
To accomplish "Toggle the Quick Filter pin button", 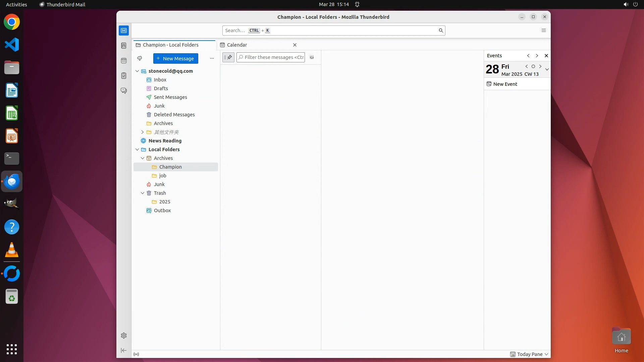I will click(228, 57).
